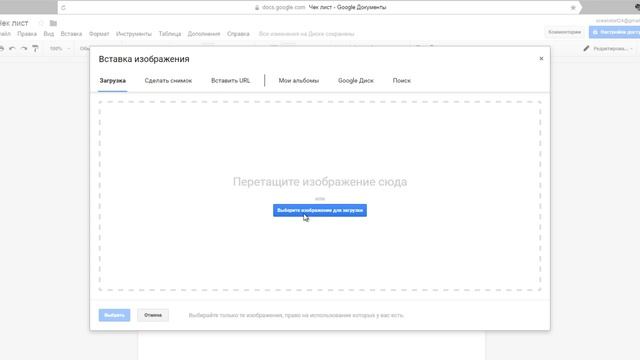Open the Мои альбомы tab
This screenshot has height=360, width=640.
point(299,81)
